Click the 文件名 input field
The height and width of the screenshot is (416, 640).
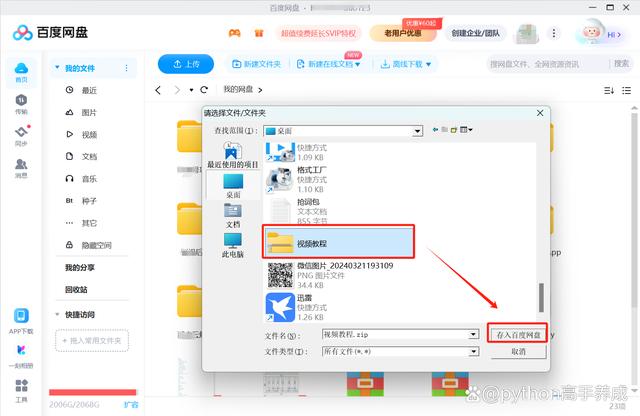395,334
